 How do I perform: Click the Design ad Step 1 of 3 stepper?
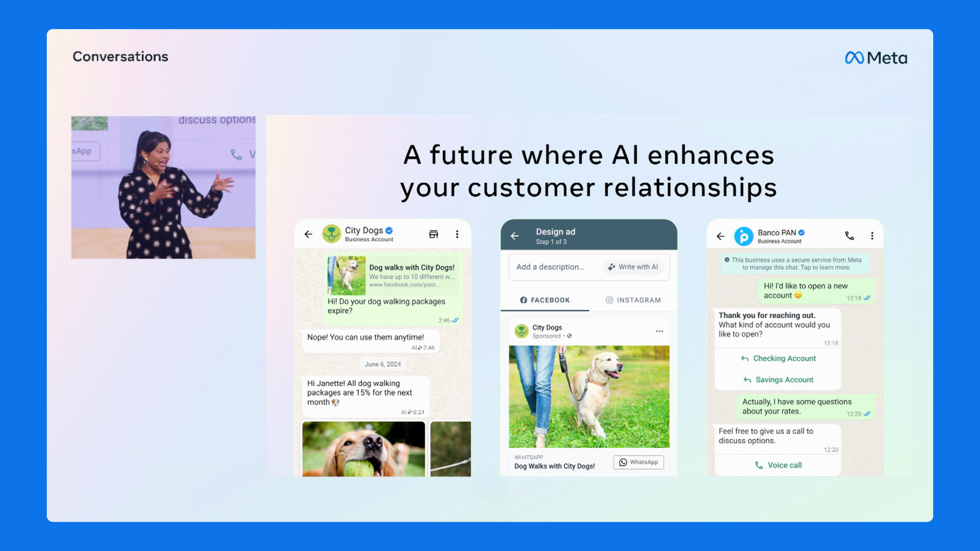click(589, 235)
